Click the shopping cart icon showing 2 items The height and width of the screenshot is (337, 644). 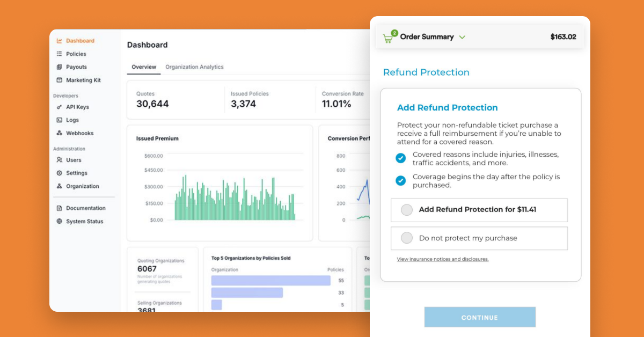387,36
